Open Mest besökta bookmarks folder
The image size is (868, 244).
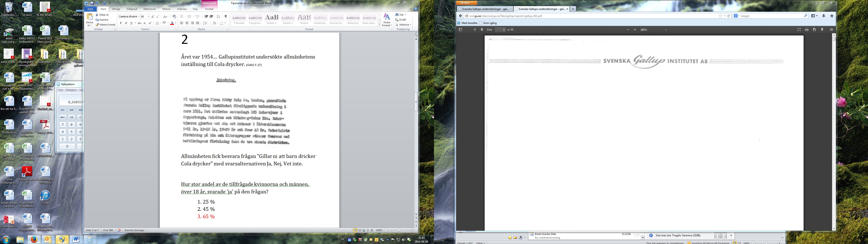(467, 23)
